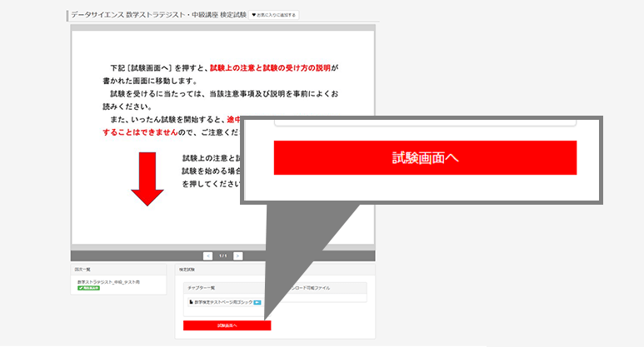
Task: Click the 検定試験 panel title
Action: (187, 270)
